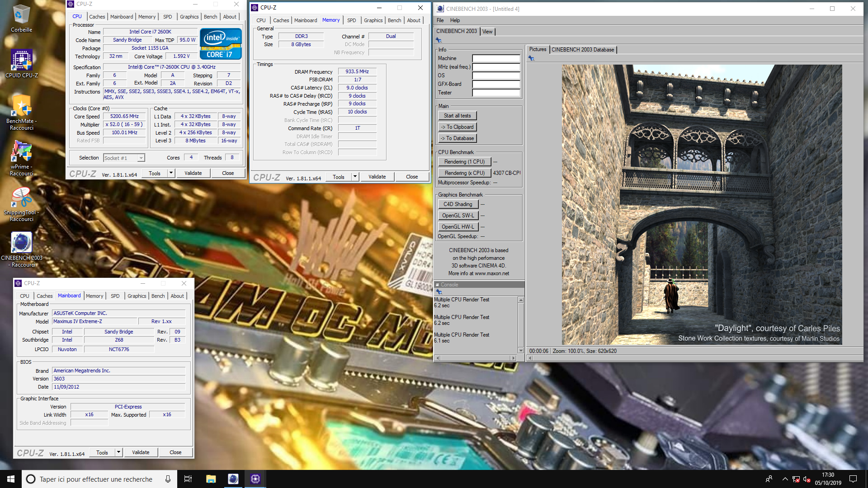Click network icon in system tray

[796, 479]
